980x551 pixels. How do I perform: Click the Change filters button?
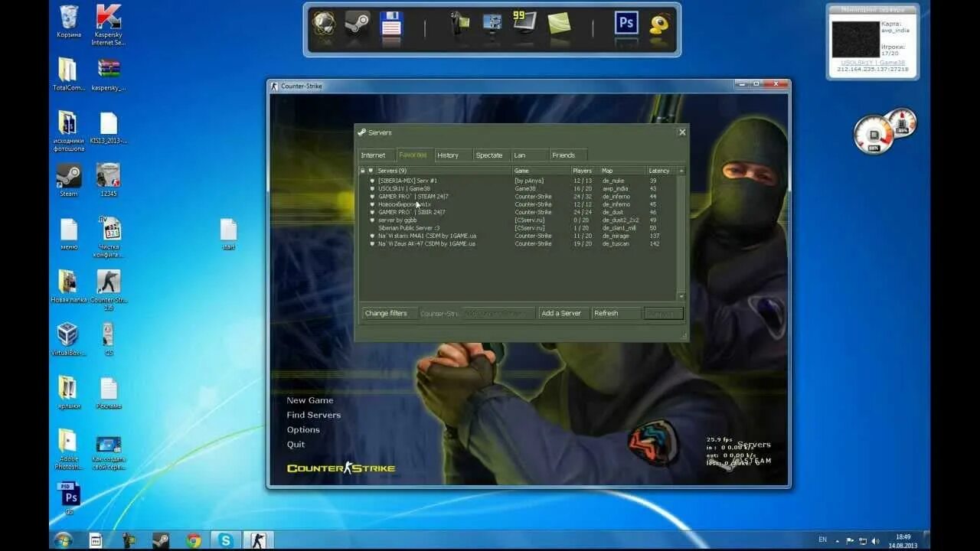pos(389,313)
